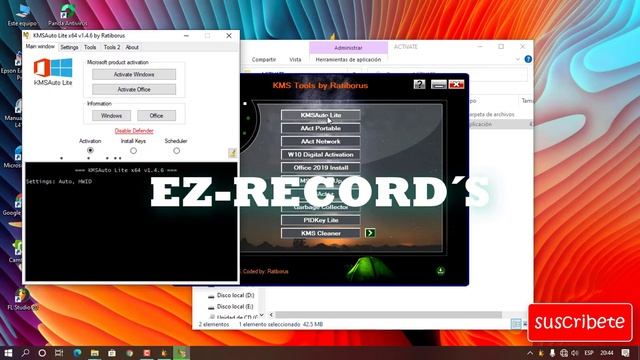Image resolution: width=640 pixels, height=360 pixels.
Task: Click the microphone tray icon
Action: (552, 353)
